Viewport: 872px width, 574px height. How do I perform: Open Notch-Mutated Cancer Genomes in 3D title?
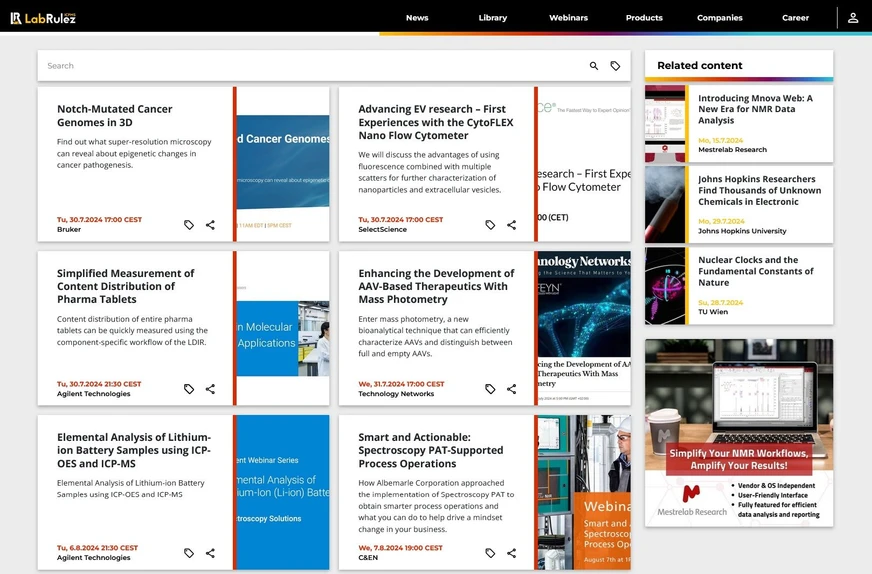pos(115,116)
